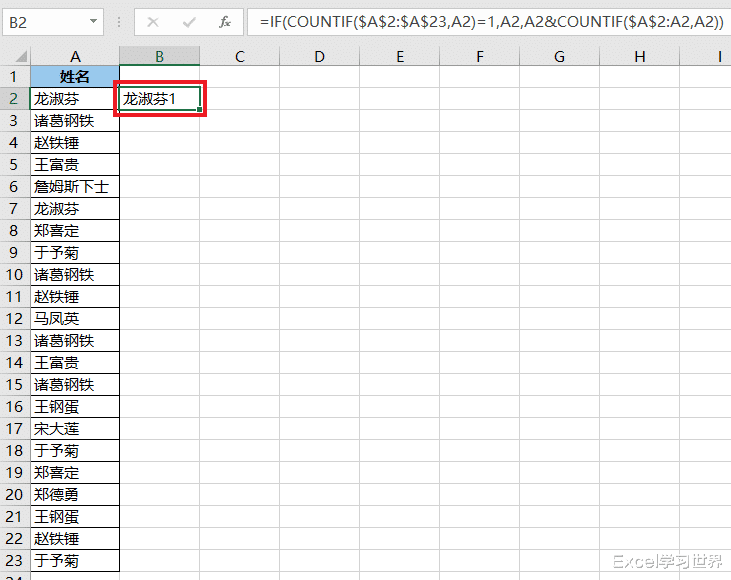This screenshot has width=731, height=580.
Task: Click cell A21 with 王钢蛋
Action: 75,517
